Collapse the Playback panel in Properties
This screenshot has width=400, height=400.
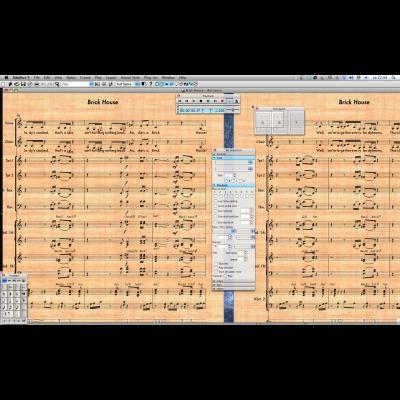(233, 185)
